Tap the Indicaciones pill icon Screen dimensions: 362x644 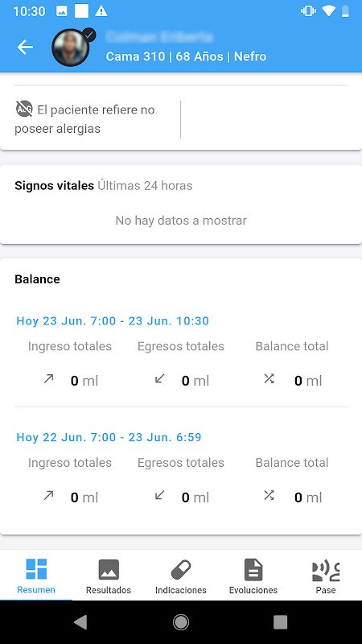[x=181, y=570]
